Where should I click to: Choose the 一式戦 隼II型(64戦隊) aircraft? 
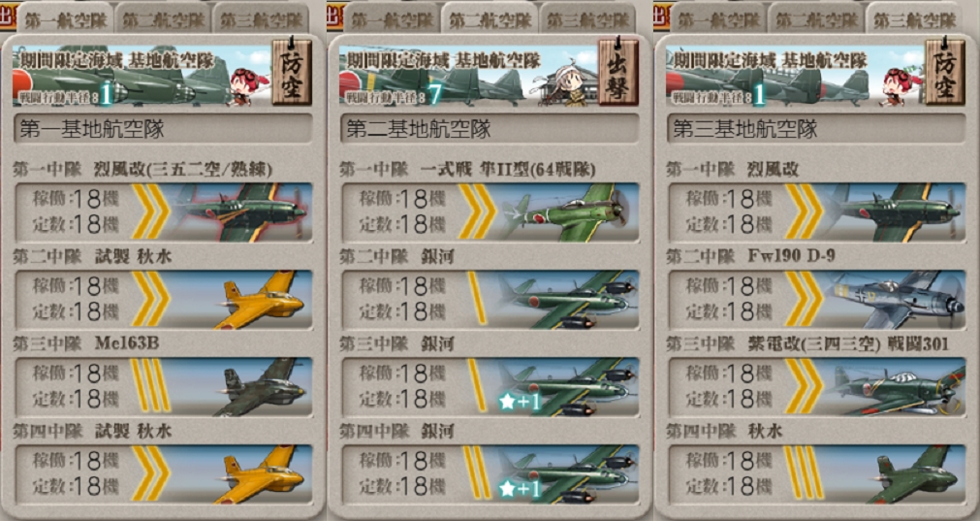tap(490, 212)
